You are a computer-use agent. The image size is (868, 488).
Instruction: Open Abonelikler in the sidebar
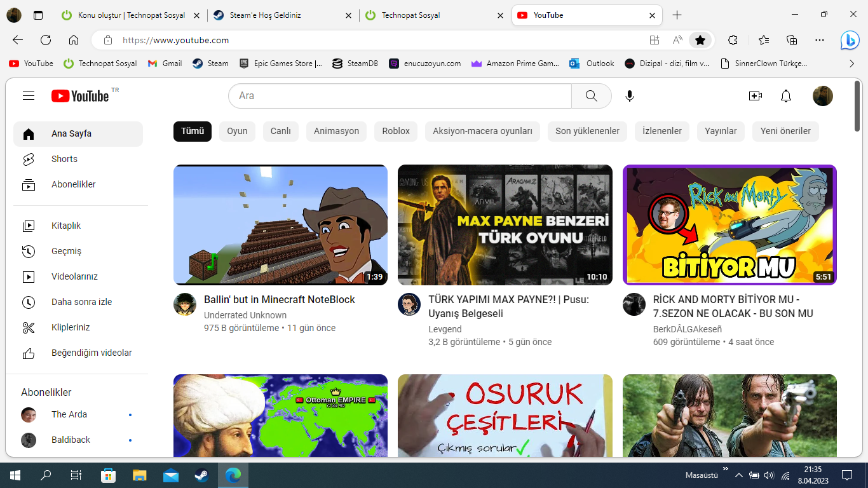tap(78, 185)
